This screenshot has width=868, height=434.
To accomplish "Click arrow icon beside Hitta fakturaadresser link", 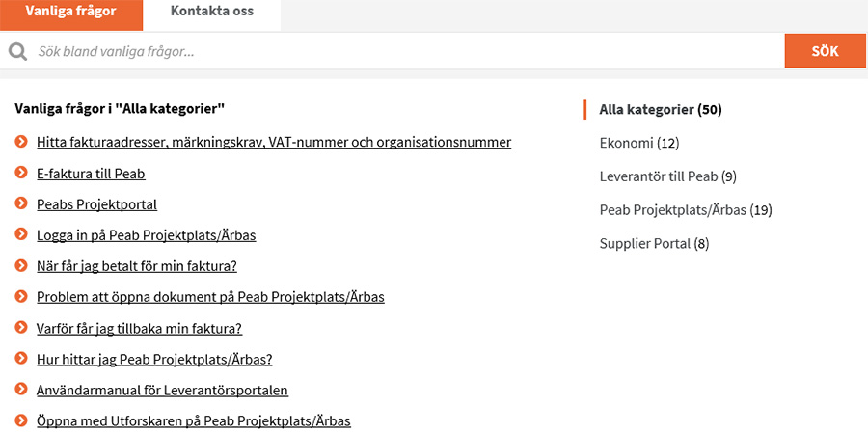I will click(21, 143).
